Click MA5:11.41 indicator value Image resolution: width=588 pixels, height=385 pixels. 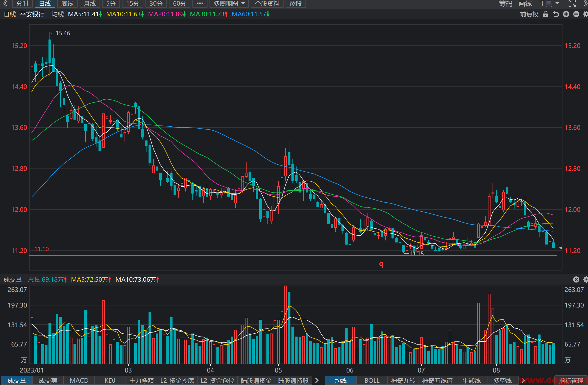tap(85, 14)
